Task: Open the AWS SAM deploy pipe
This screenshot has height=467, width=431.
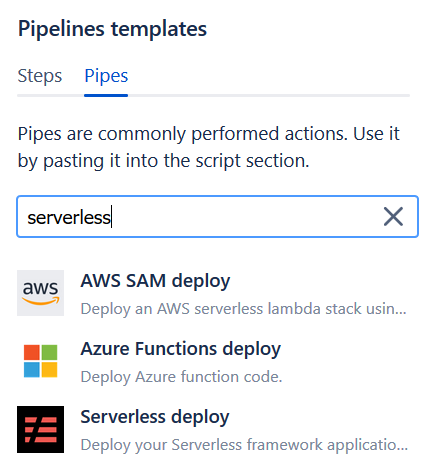Action: pos(155,281)
